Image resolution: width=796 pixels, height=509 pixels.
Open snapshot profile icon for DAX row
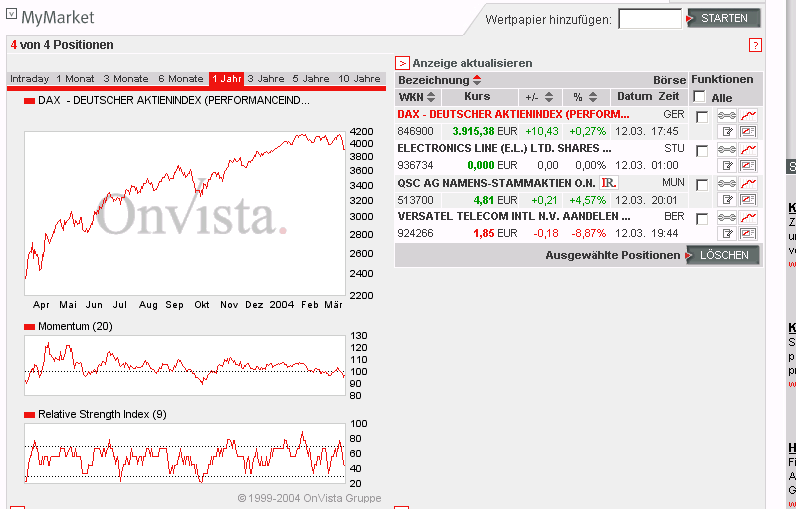(x=747, y=132)
